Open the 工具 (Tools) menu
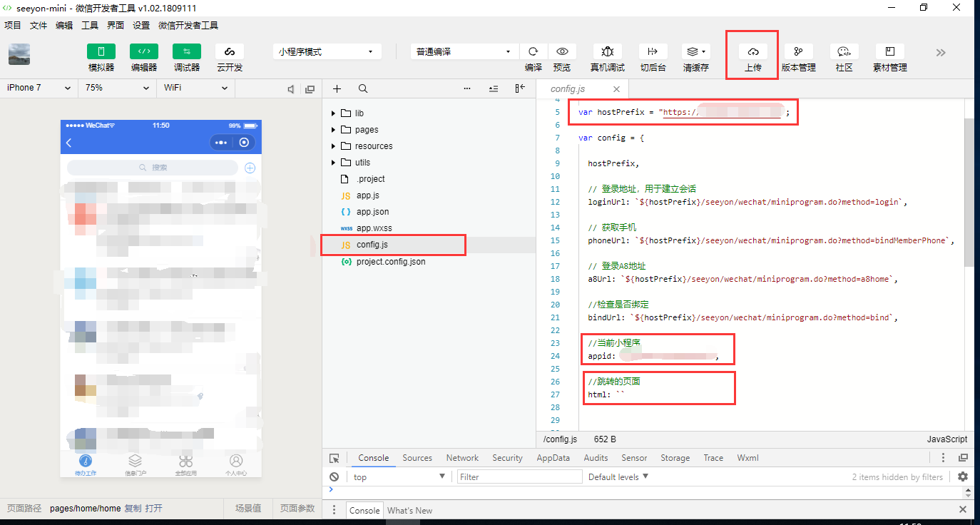Image resolution: width=980 pixels, height=525 pixels. [90, 25]
